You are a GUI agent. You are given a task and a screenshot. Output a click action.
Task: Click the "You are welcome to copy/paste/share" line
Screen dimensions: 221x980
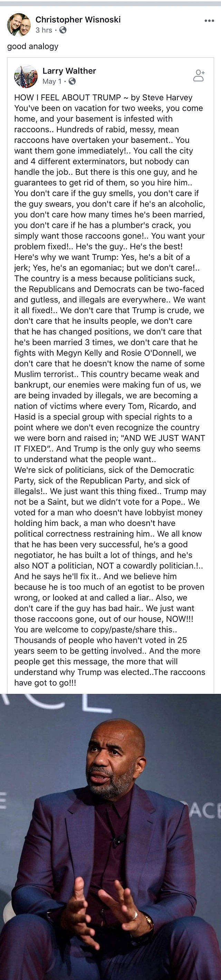tap(96, 629)
